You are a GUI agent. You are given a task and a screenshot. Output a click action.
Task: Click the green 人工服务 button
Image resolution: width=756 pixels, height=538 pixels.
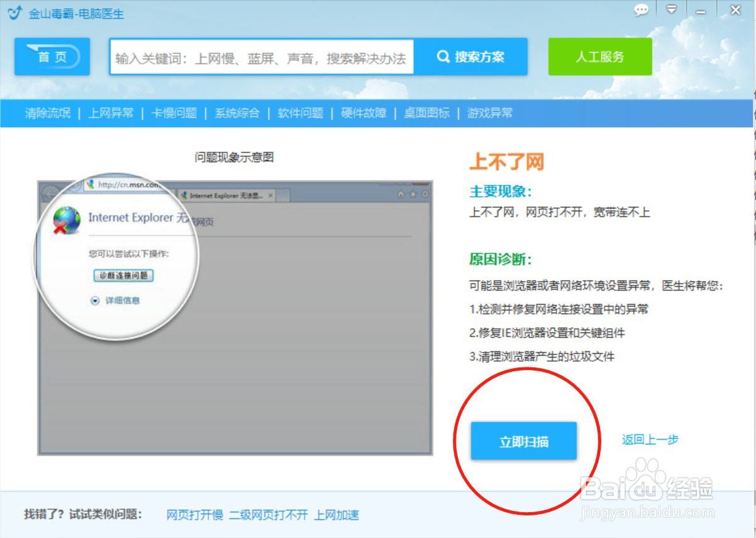pyautogui.click(x=599, y=56)
